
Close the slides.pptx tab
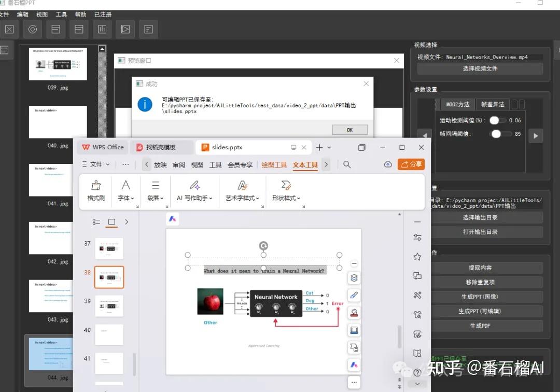pyautogui.click(x=304, y=147)
